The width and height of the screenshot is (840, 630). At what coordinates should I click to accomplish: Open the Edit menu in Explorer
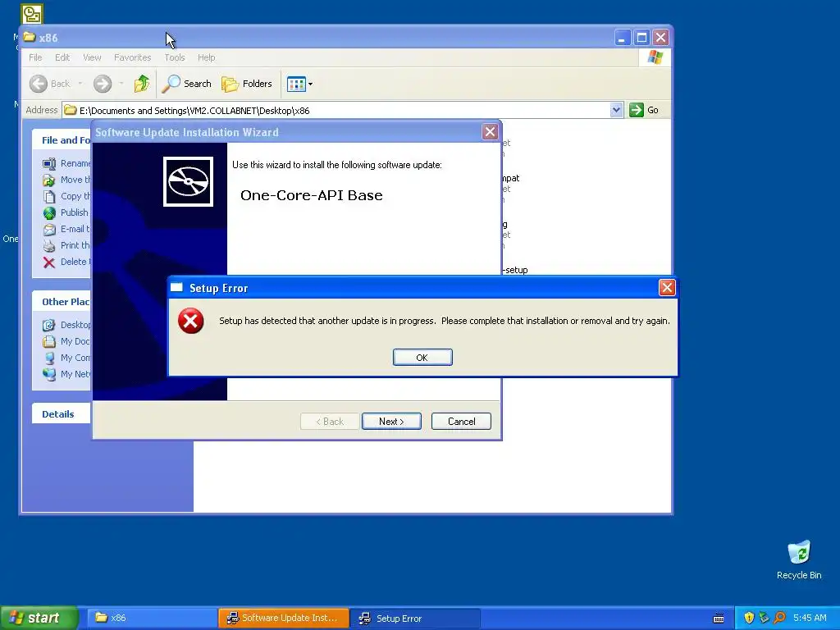click(62, 57)
